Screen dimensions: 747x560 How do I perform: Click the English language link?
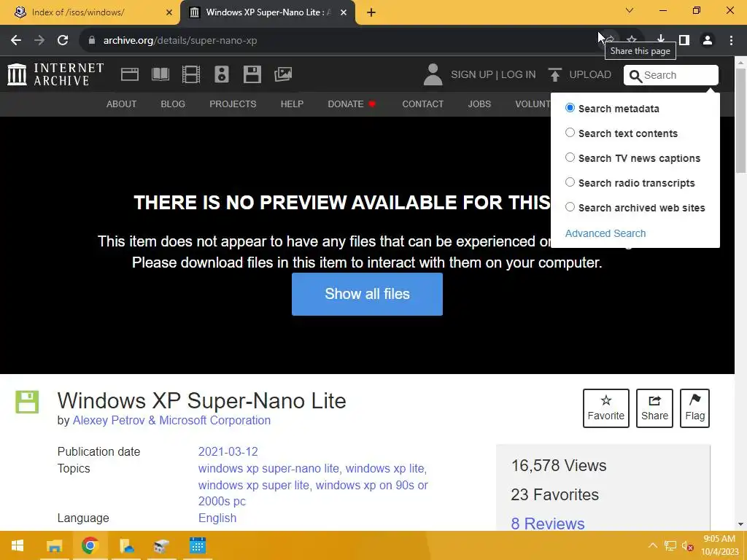(x=217, y=518)
